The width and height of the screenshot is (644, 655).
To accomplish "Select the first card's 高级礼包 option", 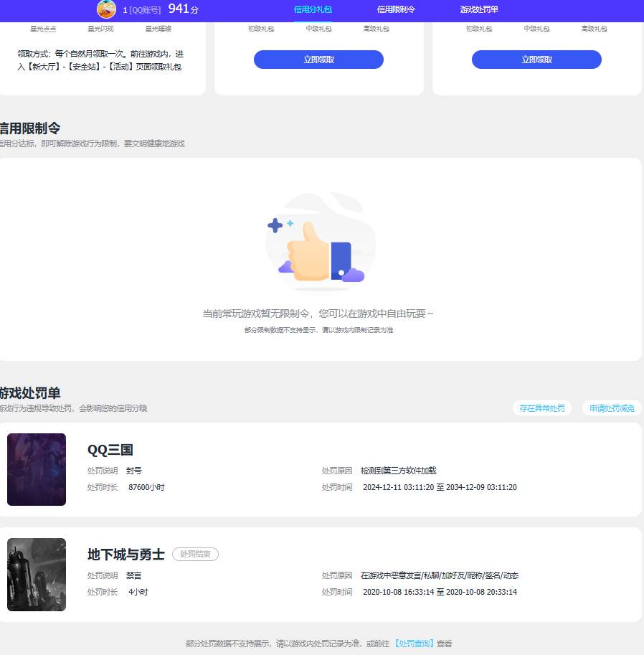I will 377,29.
